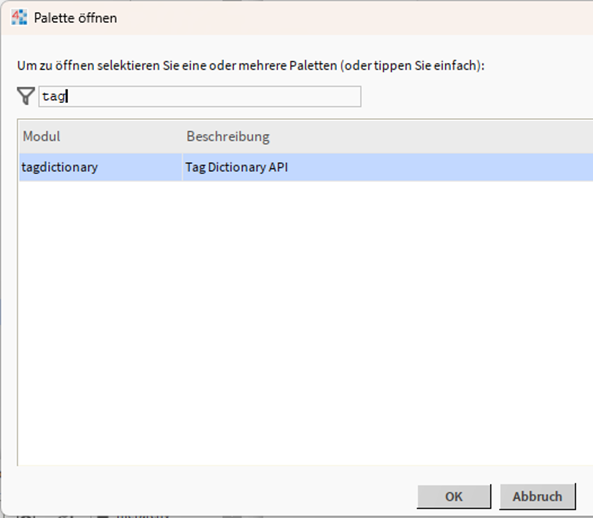Viewport: 593px width, 518px height.
Task: Click the "Tag Dictionary API" description cell
Action: [236, 167]
